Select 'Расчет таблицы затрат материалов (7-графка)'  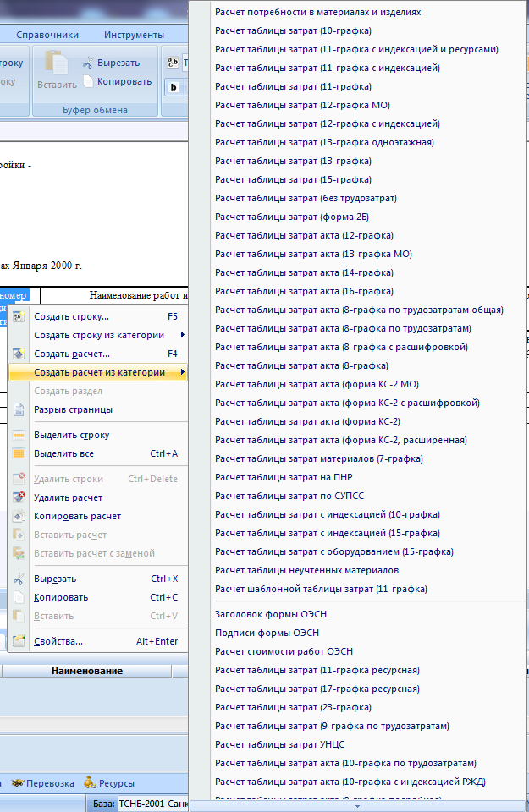pos(319,459)
